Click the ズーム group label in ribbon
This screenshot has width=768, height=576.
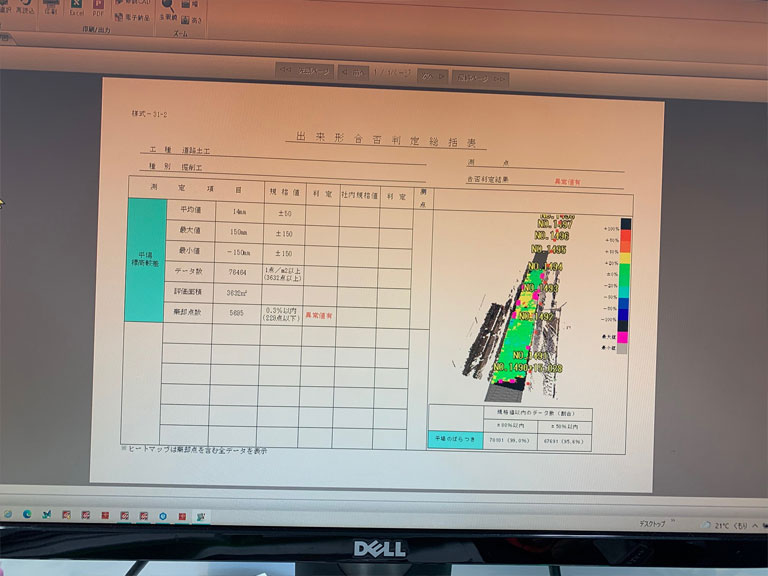[x=181, y=33]
